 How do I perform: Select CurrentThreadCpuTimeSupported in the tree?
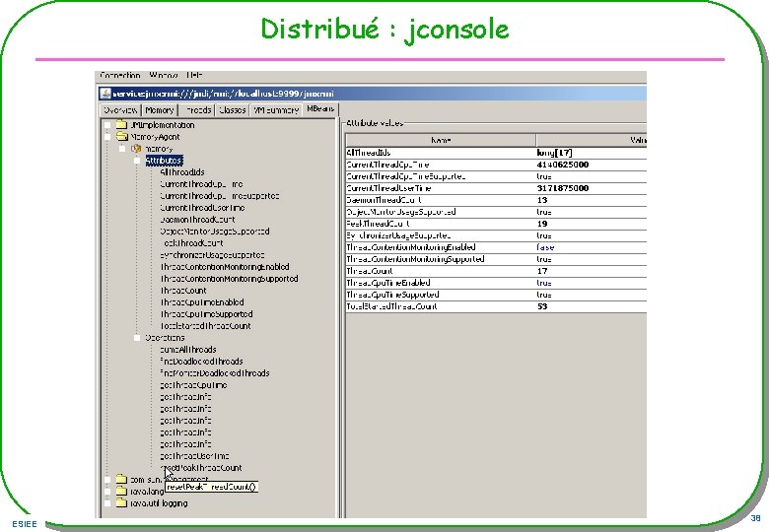pyautogui.click(x=219, y=195)
